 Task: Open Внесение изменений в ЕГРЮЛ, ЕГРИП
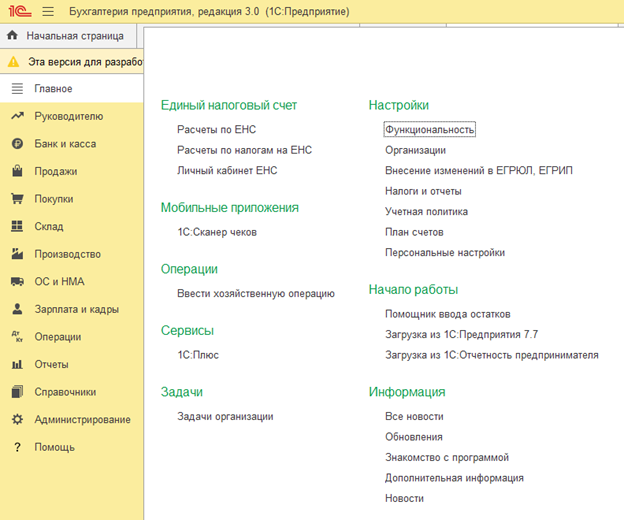coord(479,170)
